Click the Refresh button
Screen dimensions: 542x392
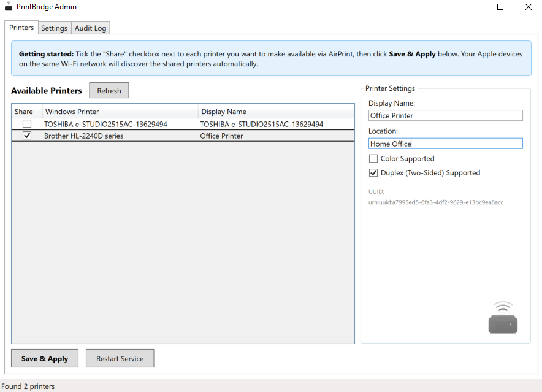tap(109, 90)
